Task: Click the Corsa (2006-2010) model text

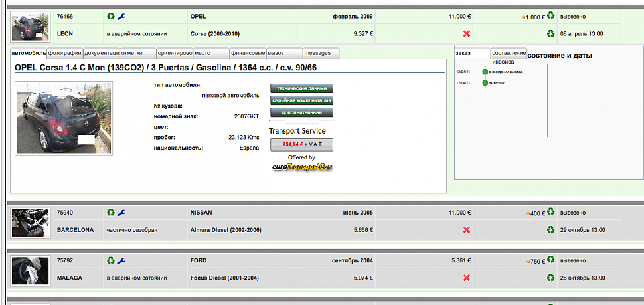Action: pos(215,34)
